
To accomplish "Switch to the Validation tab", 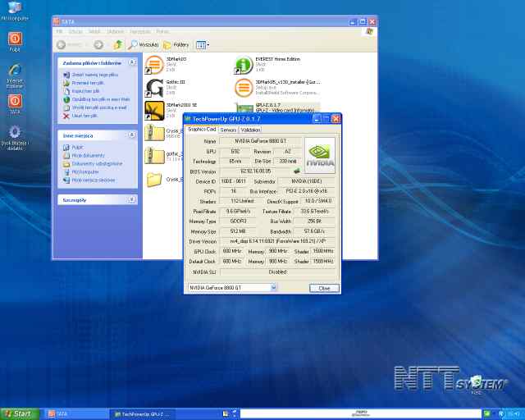I will (x=250, y=130).
